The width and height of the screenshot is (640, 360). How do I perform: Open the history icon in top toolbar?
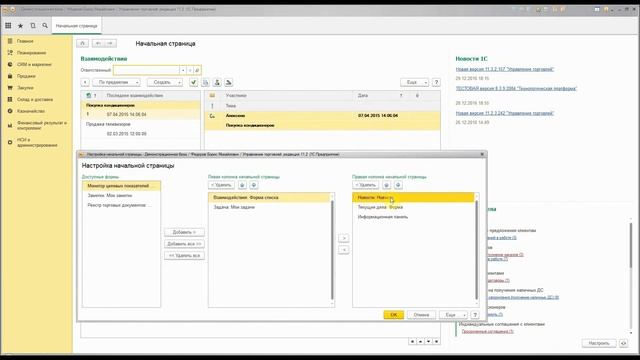pos(33,26)
